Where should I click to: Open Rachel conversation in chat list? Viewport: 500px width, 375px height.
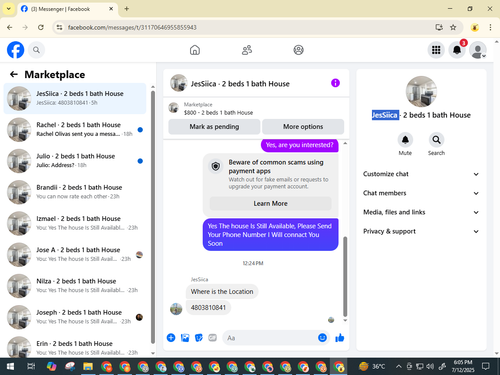[75, 129]
